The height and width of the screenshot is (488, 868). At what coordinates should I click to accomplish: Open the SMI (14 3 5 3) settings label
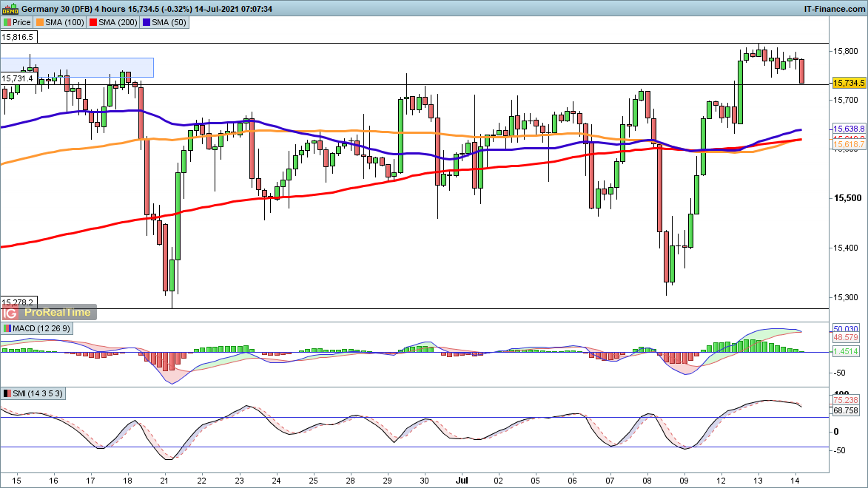(38, 393)
